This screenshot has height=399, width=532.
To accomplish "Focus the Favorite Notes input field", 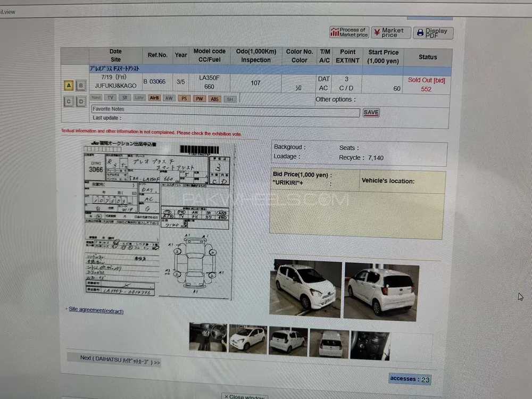I will pos(226,111).
